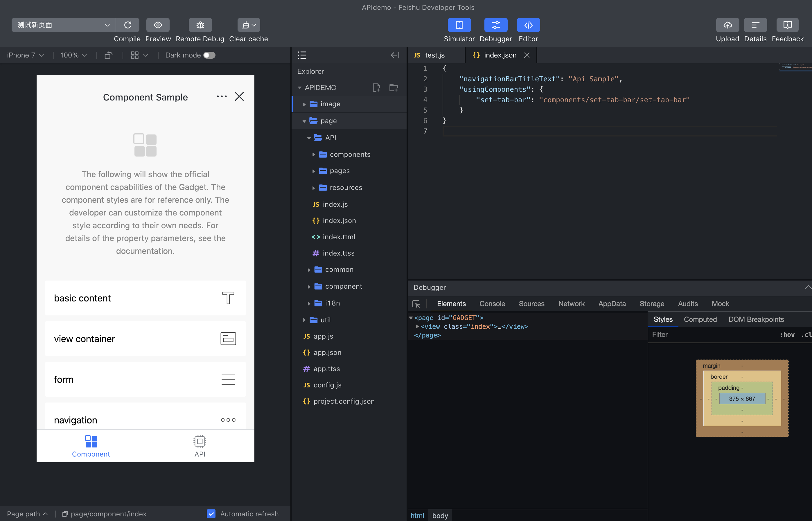Create a new file in APIDEMO
The height and width of the screenshot is (521, 812).
[x=376, y=88]
